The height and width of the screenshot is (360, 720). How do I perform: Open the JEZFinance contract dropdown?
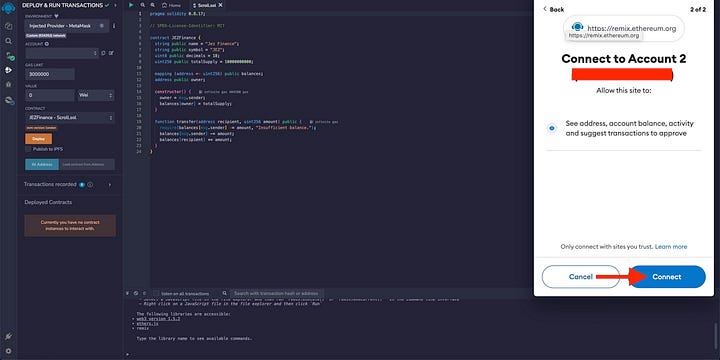[70, 118]
